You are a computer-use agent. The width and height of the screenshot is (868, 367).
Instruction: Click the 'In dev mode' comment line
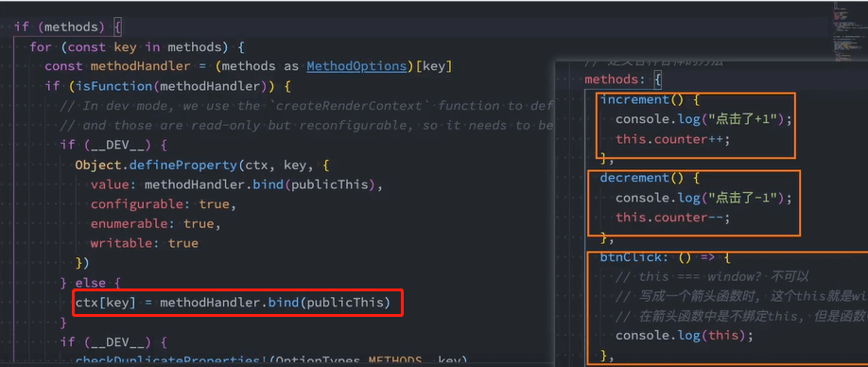point(306,106)
